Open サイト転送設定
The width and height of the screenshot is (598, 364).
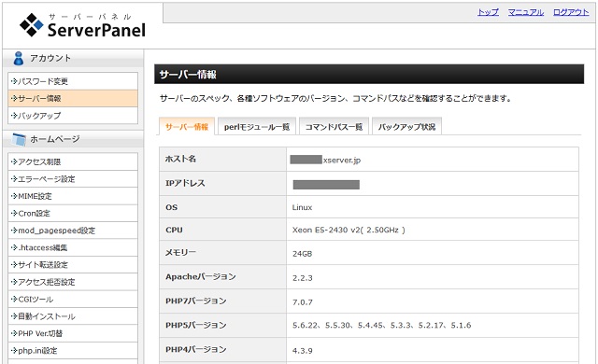pyautogui.click(x=73, y=265)
